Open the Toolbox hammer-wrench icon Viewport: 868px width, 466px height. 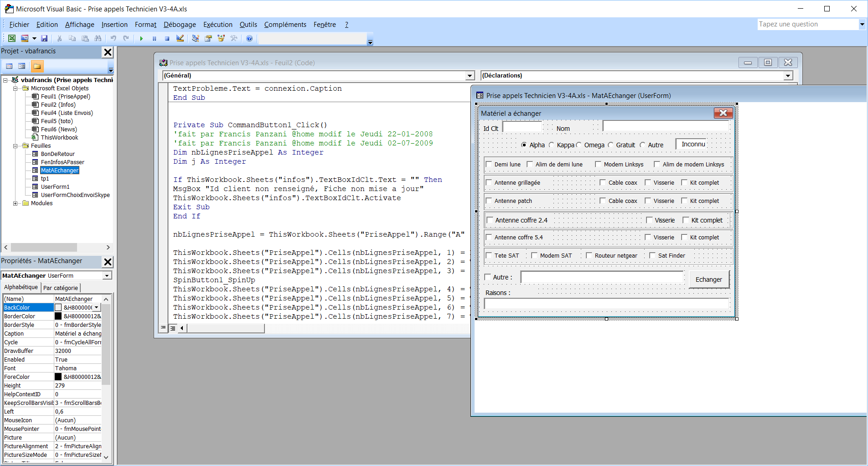click(234, 38)
